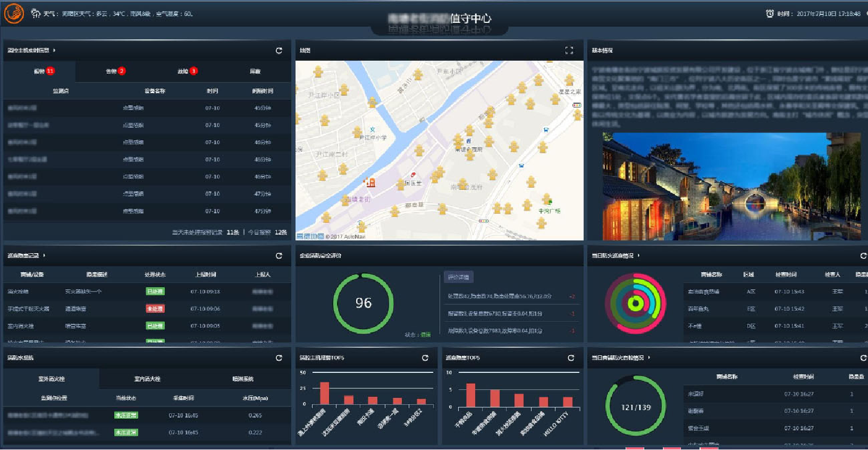
Task: Select the 室外消火栓 tab
Action: (x=52, y=379)
